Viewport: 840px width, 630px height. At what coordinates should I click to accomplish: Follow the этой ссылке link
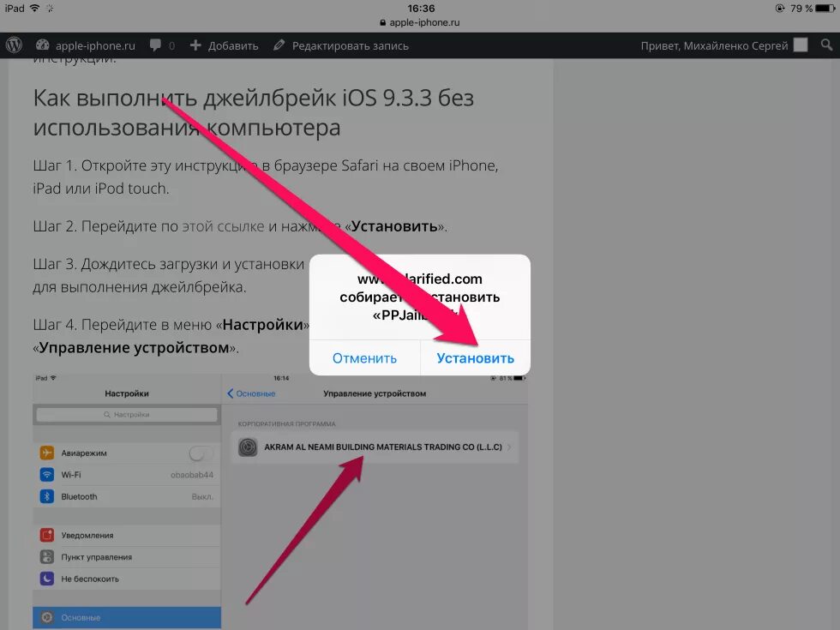click(x=224, y=226)
